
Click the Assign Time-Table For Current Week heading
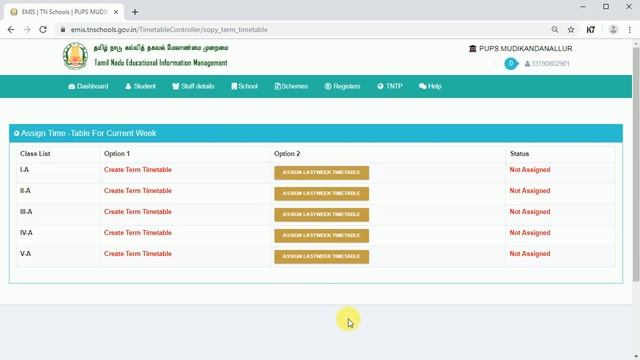pos(89,133)
